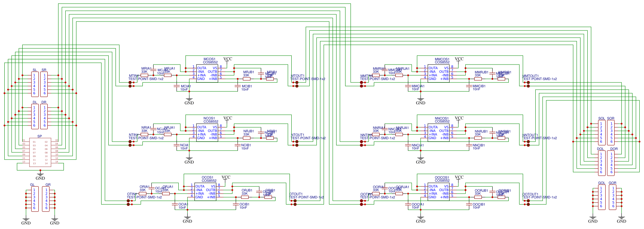
Task: Select the MCOS1 COS8552 op-amp chip
Action: pyautogui.click(x=207, y=73)
